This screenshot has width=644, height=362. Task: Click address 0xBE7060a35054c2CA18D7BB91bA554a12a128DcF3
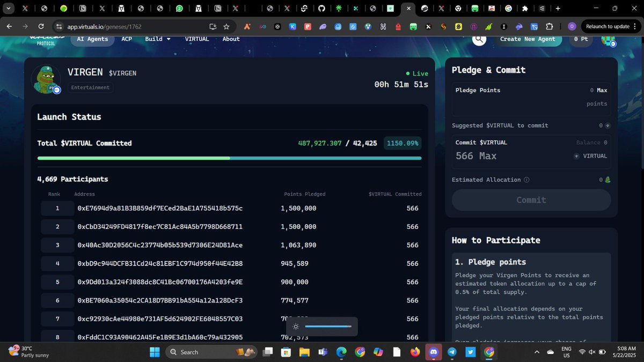[x=160, y=300]
